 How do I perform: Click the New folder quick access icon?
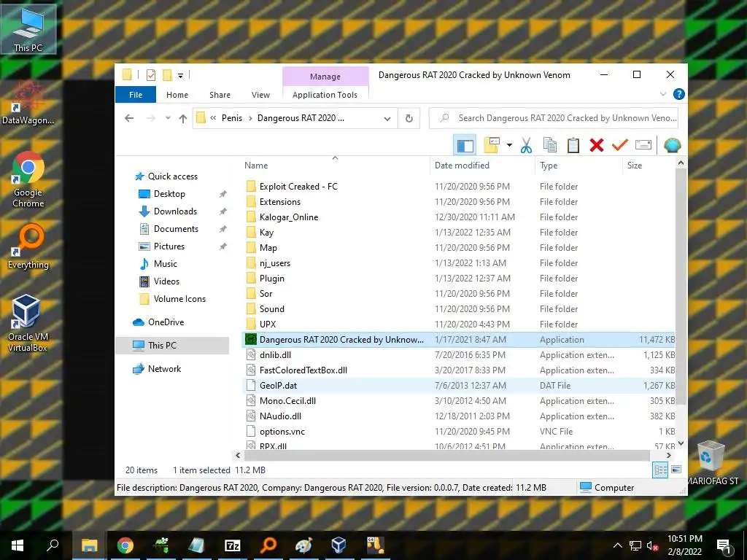coord(167,75)
